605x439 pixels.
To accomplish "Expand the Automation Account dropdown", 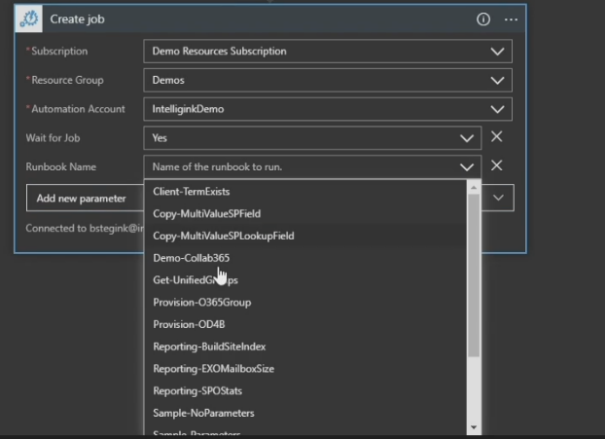I will tap(497, 109).
